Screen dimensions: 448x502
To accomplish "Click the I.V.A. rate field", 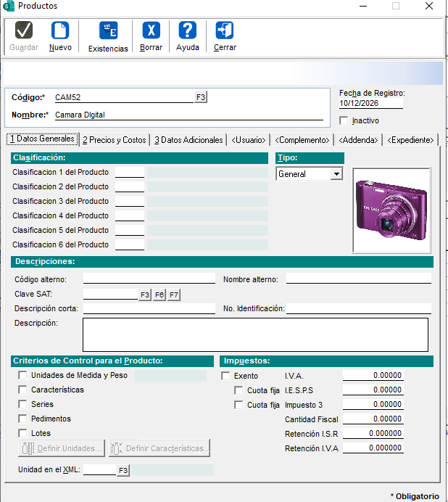I will click(373, 376).
